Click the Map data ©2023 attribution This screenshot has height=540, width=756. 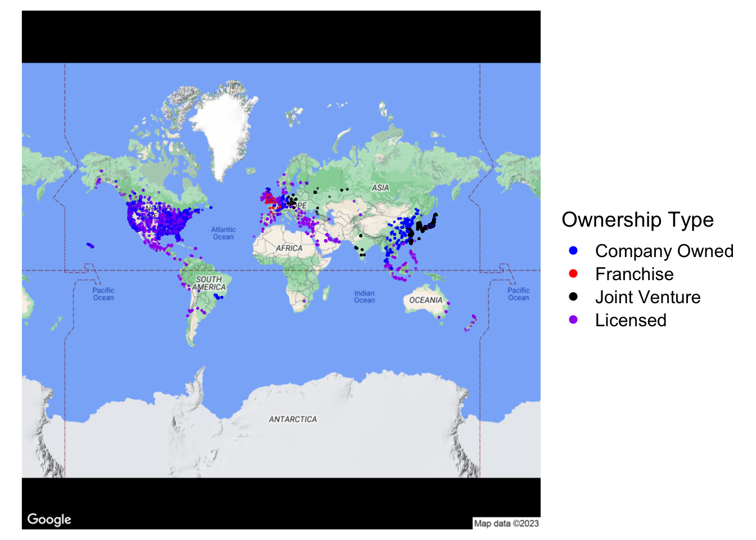click(506, 523)
